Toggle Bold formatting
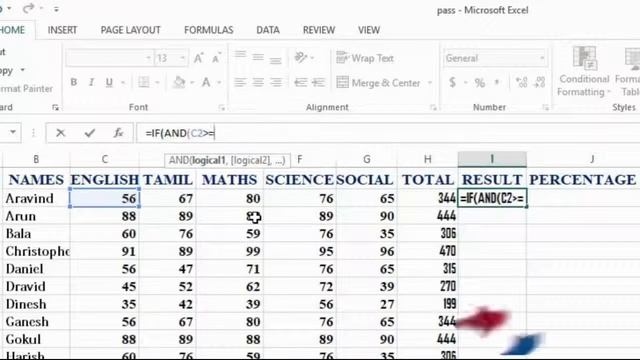Viewport: 640px width, 360px height. tap(73, 82)
